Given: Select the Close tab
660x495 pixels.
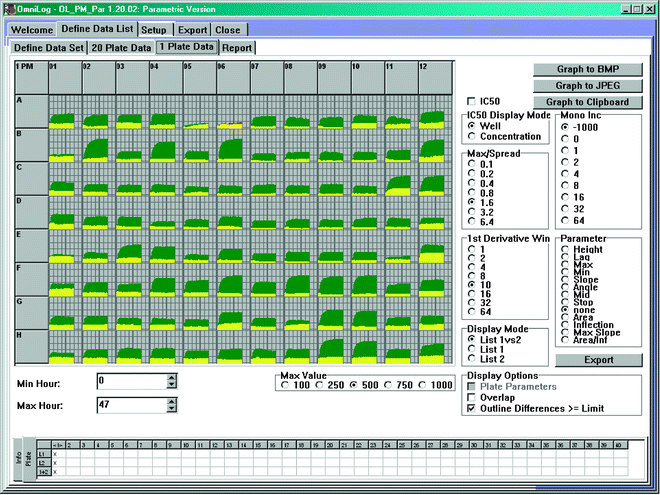Looking at the screenshot, I should click(x=228, y=30).
